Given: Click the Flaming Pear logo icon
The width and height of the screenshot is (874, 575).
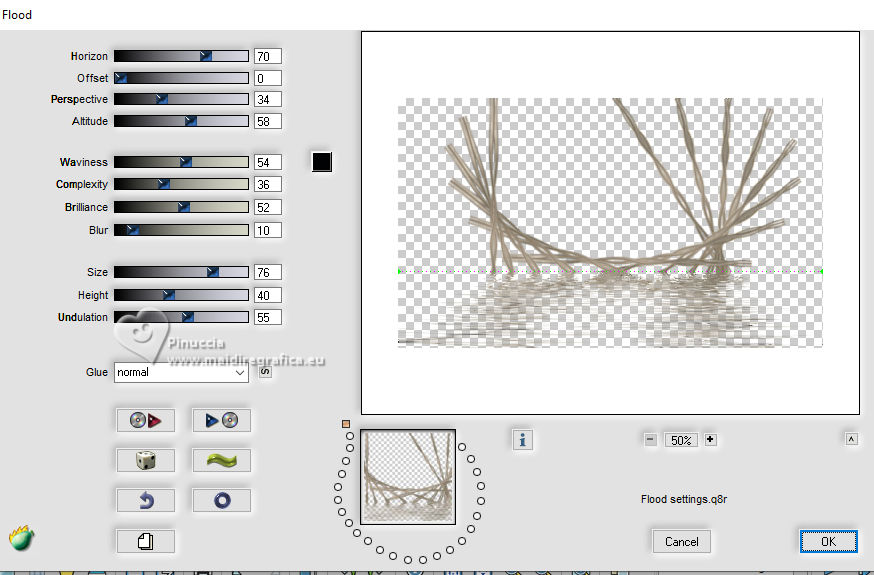Looking at the screenshot, I should point(21,538).
